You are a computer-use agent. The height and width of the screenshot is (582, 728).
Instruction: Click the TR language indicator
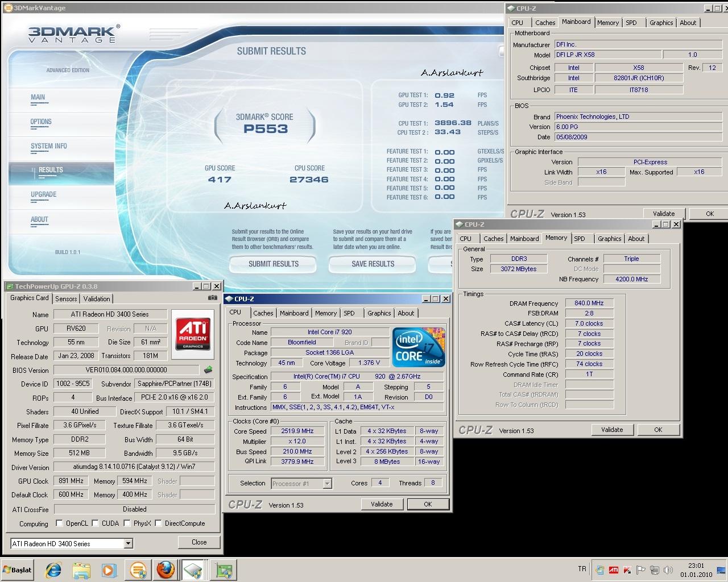(x=582, y=569)
